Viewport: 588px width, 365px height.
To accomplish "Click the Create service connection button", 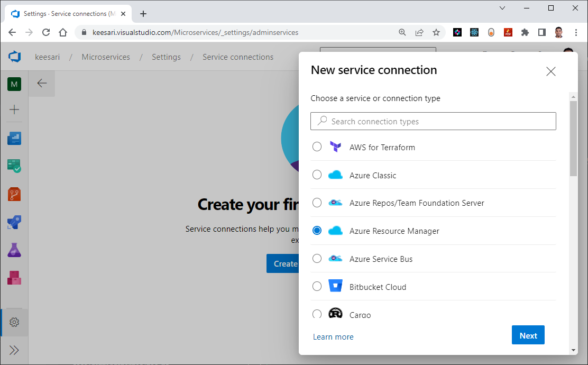I will click(x=283, y=264).
